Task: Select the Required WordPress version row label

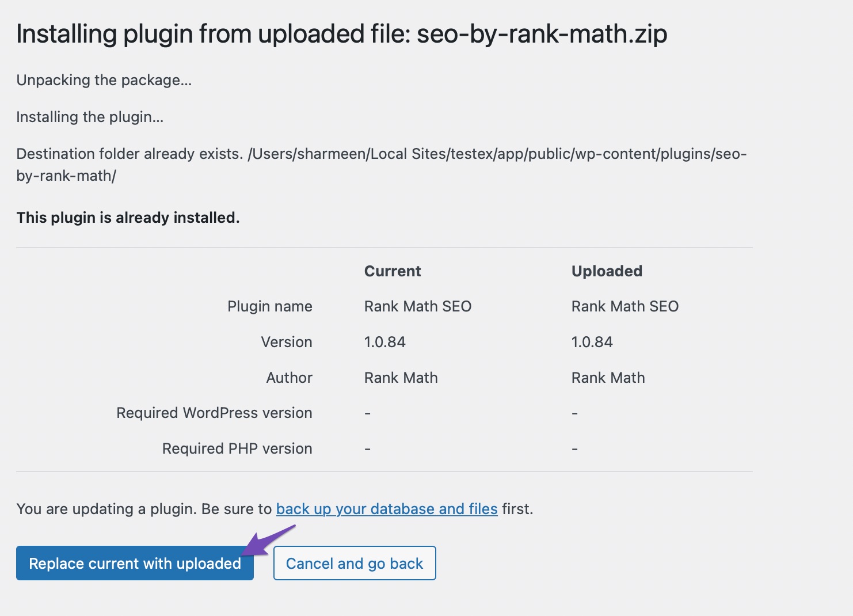Action: click(x=215, y=413)
